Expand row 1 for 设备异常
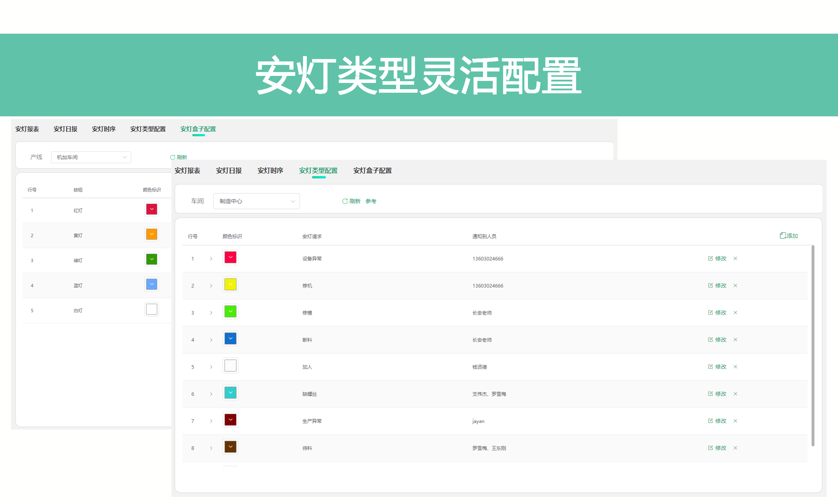 click(211, 258)
